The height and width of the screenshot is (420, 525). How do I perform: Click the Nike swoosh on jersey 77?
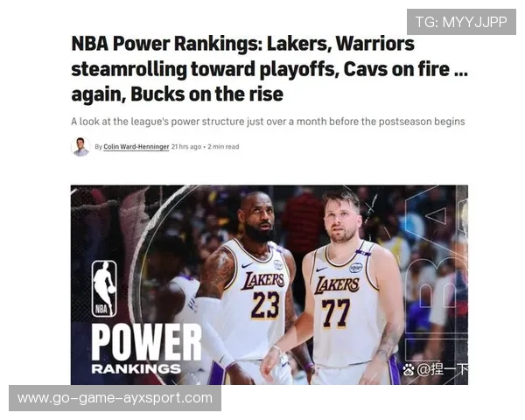click(321, 269)
